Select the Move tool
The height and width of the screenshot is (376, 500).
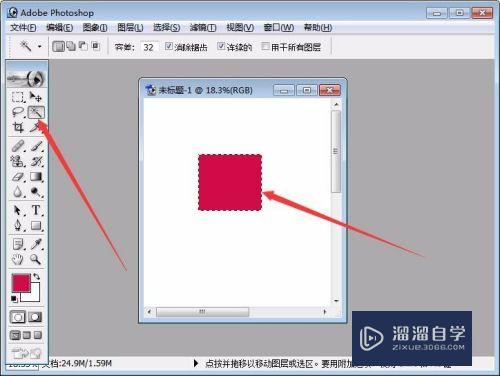pos(36,97)
